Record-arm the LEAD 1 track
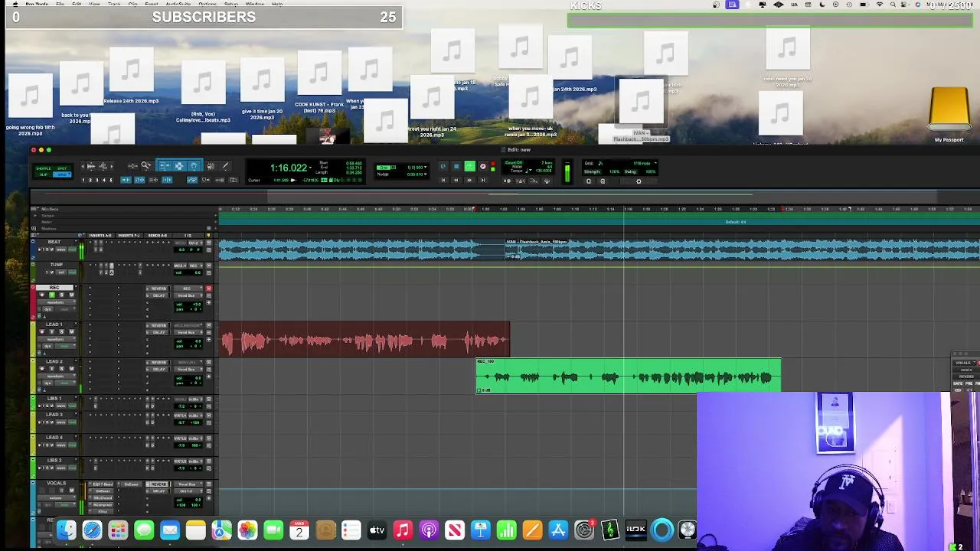The width and height of the screenshot is (980, 551). [41, 332]
